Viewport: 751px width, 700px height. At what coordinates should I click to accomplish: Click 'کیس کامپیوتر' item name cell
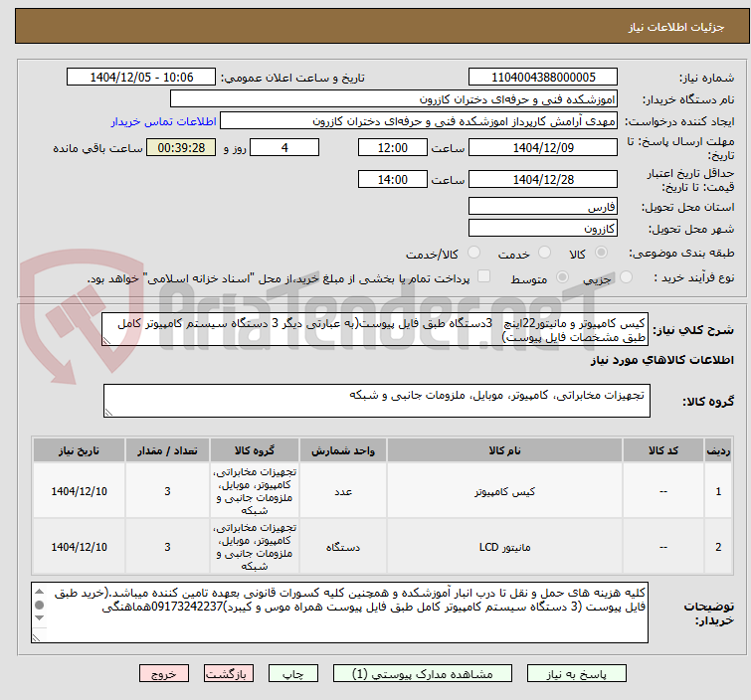504,491
